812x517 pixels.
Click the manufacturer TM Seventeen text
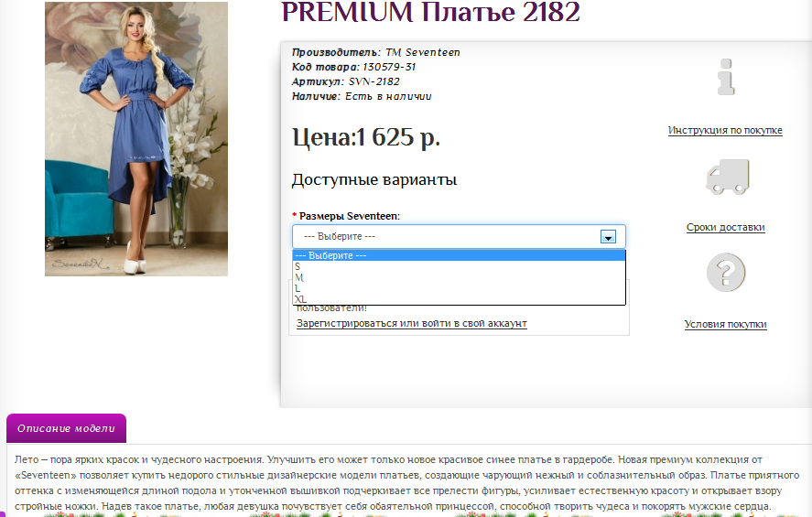pyautogui.click(x=423, y=52)
